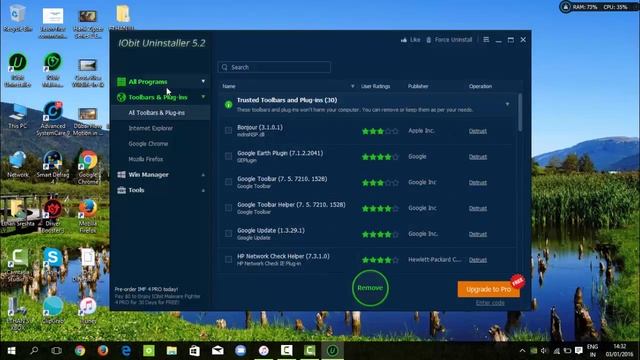This screenshot has width=640, height=360.
Task: Open This PC desktop icon
Action: tap(17, 116)
